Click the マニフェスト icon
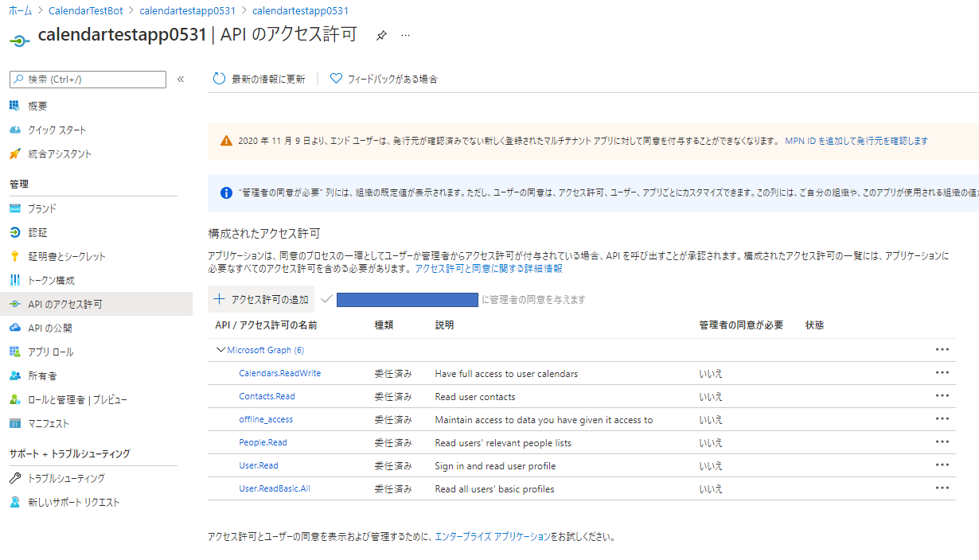 click(14, 423)
